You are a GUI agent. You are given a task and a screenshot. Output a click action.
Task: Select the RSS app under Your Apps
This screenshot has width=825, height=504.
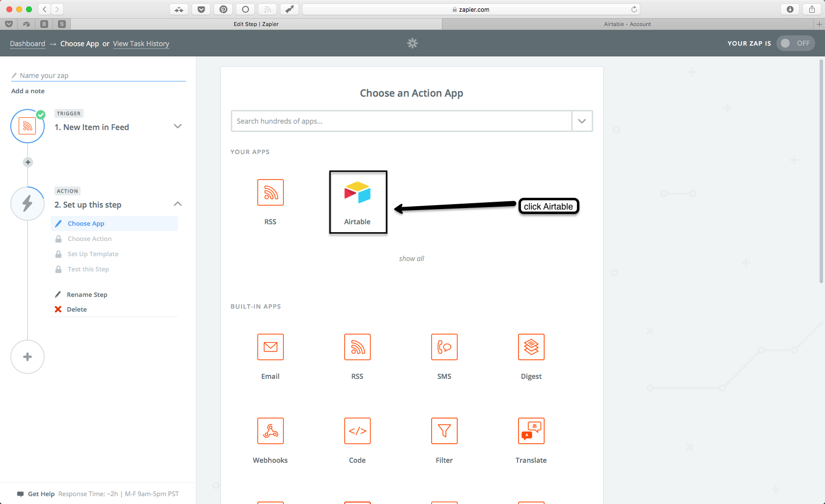(x=271, y=192)
